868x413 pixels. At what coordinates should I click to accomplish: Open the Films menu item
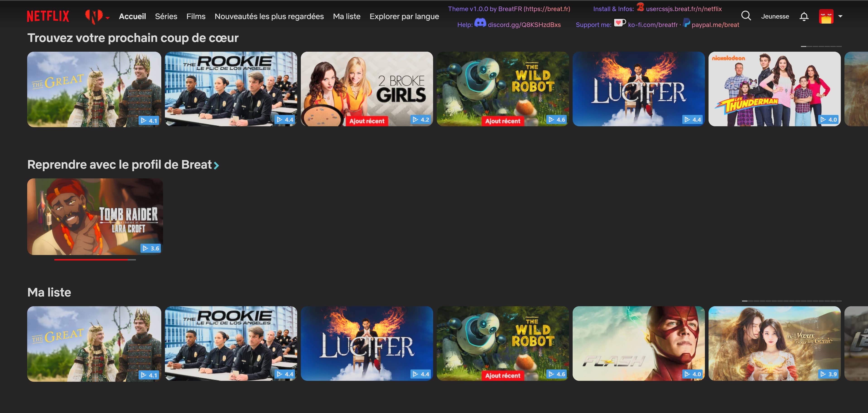click(196, 16)
